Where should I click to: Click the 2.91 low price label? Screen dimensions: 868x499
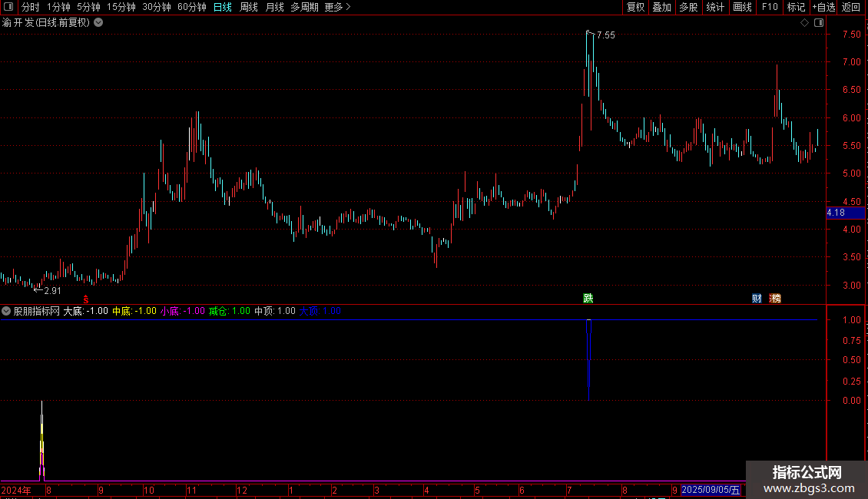click(52, 290)
